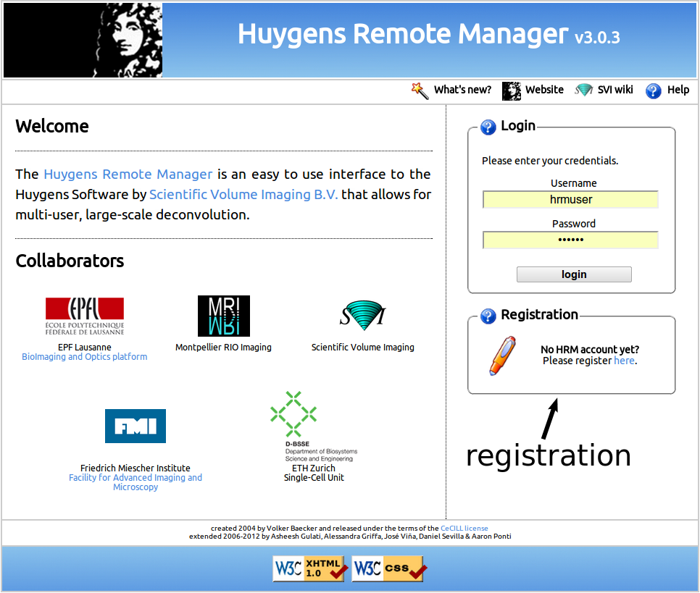Click the FMI logo
700x593 pixels.
click(136, 426)
